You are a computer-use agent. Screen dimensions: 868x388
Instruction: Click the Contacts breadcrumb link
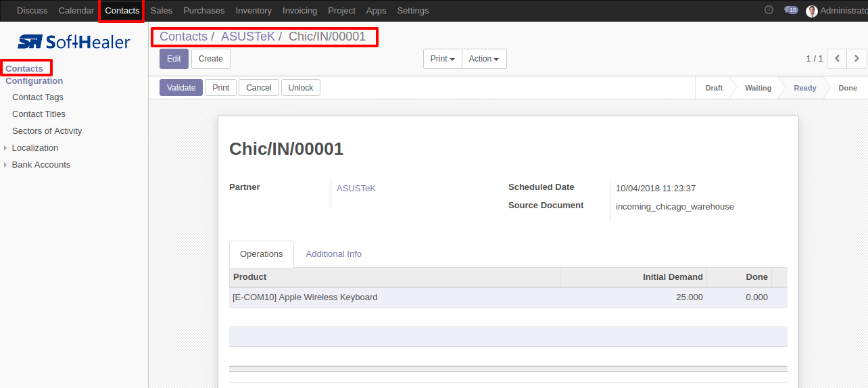tap(183, 37)
